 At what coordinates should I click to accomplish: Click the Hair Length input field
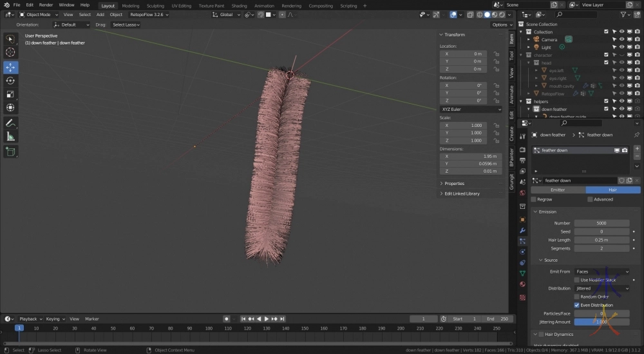pos(602,240)
